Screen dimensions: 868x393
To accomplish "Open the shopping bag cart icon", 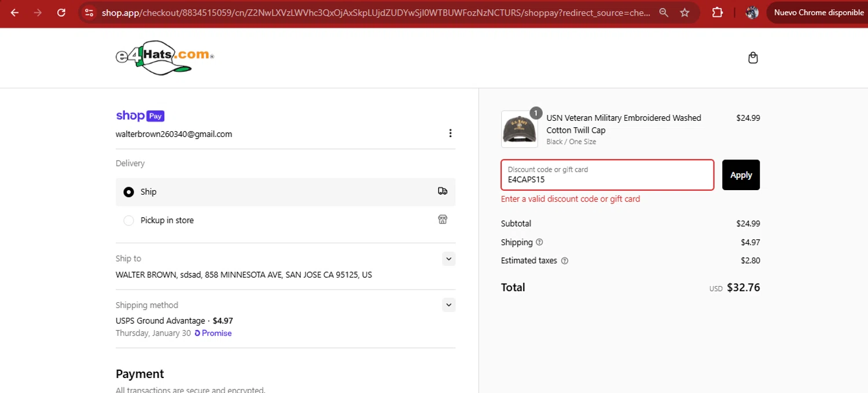I will 753,57.
